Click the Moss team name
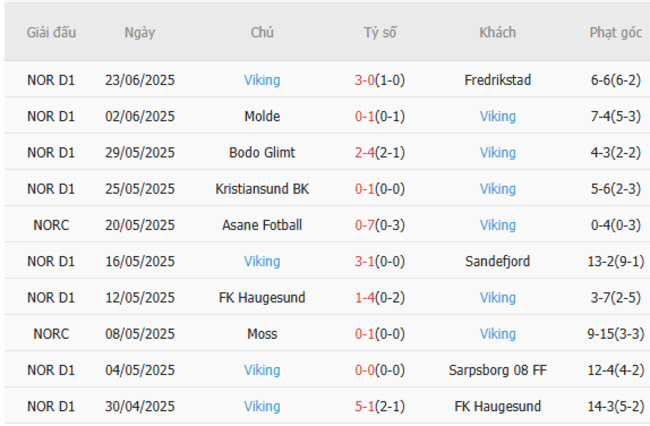This screenshot has height=426, width=650. [x=262, y=334]
